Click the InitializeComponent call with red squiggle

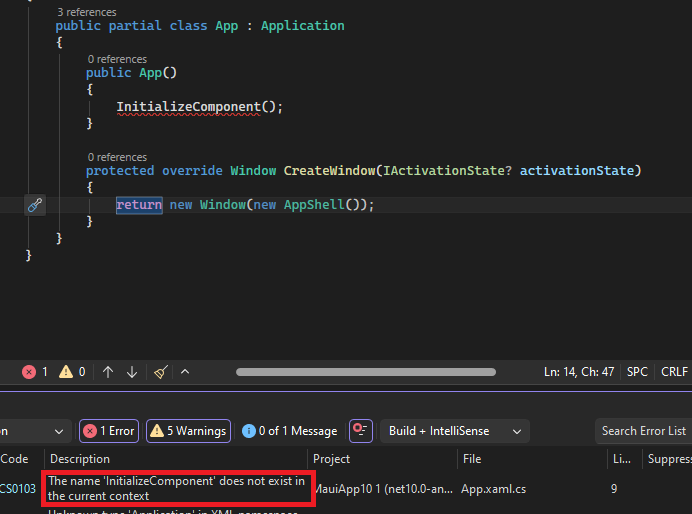point(189,107)
